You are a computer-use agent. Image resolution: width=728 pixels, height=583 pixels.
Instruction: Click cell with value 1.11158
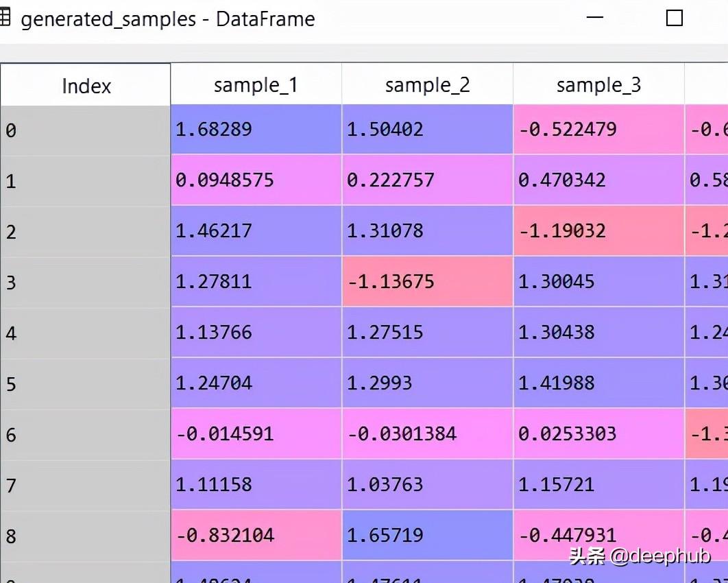point(256,484)
